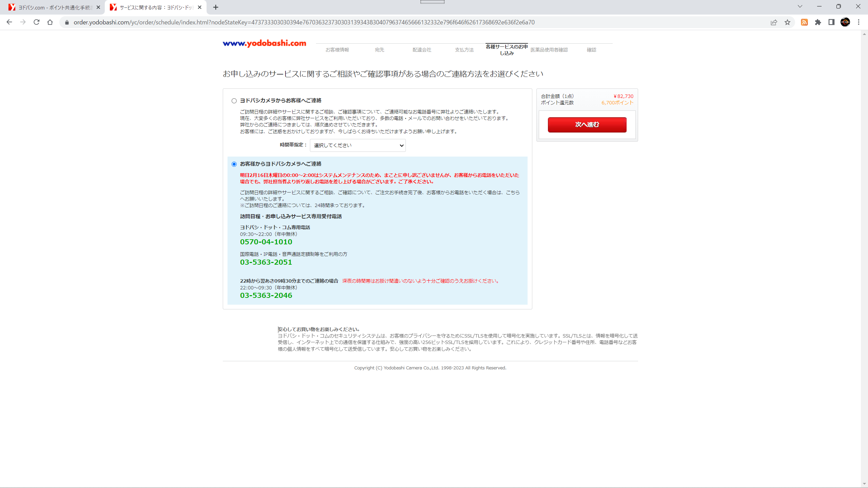The image size is (868, 488).
Task: View site security lock info
Action: [67, 22]
